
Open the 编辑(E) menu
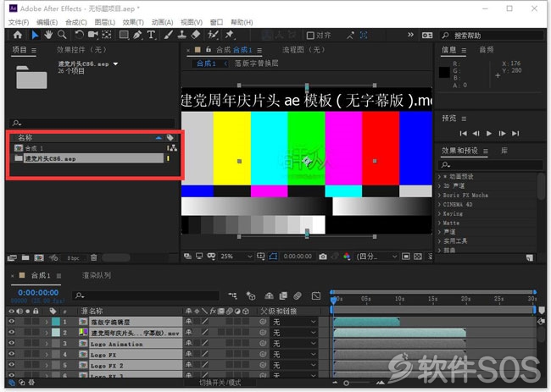47,23
